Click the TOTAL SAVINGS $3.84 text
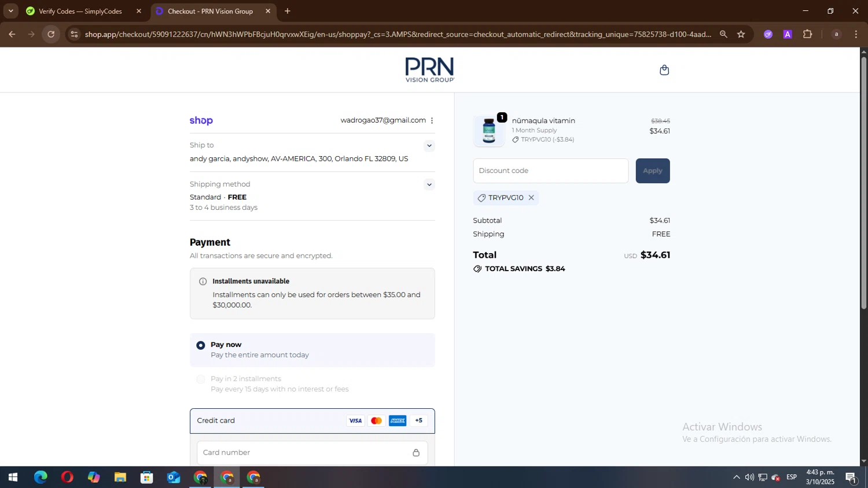The width and height of the screenshot is (868, 488). click(525, 269)
